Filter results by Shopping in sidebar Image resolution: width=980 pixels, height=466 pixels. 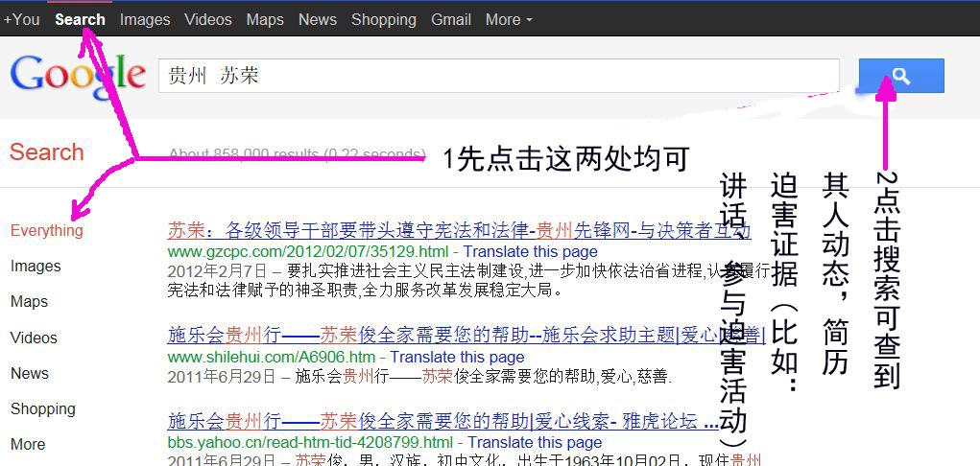click(43, 408)
